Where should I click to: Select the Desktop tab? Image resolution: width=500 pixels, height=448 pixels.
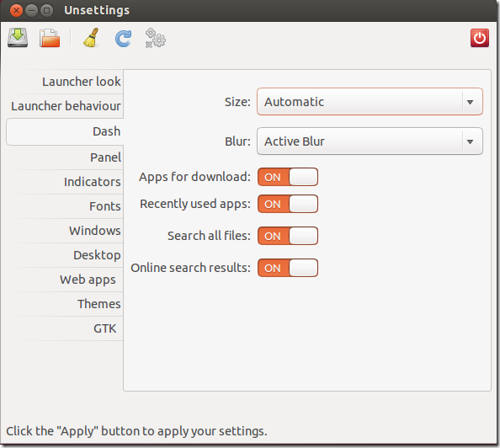click(65, 255)
